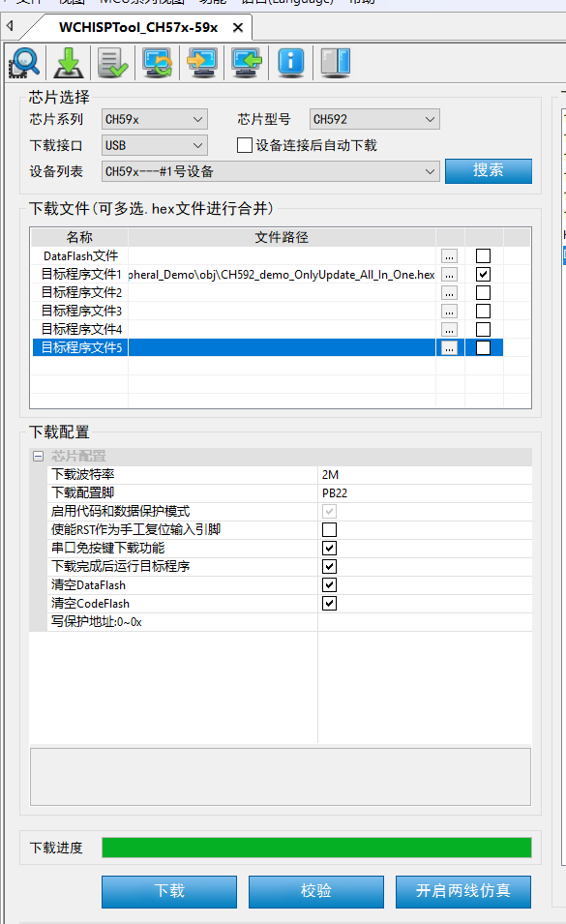Open the MCU系列视图 menu
566x924 pixels.
[142, 2]
